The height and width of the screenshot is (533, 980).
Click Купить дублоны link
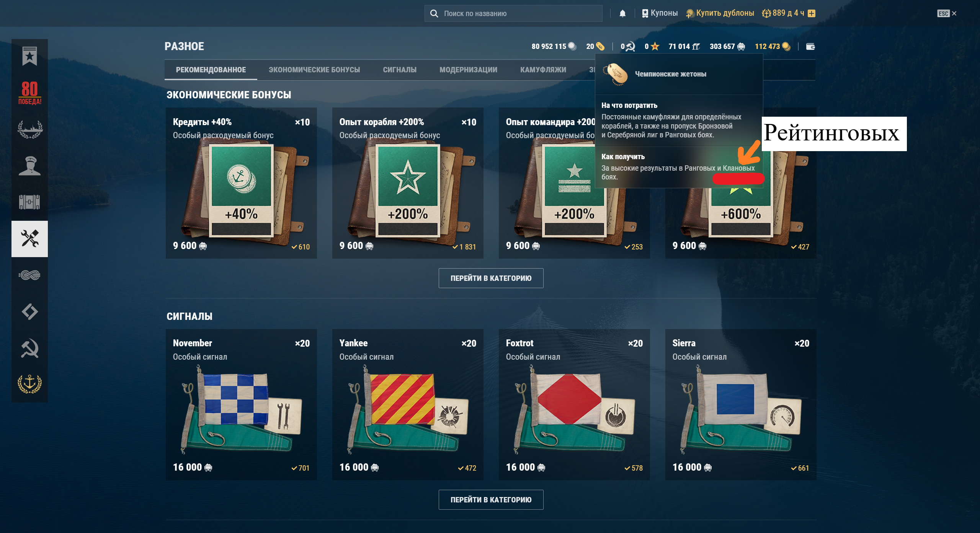[720, 13]
